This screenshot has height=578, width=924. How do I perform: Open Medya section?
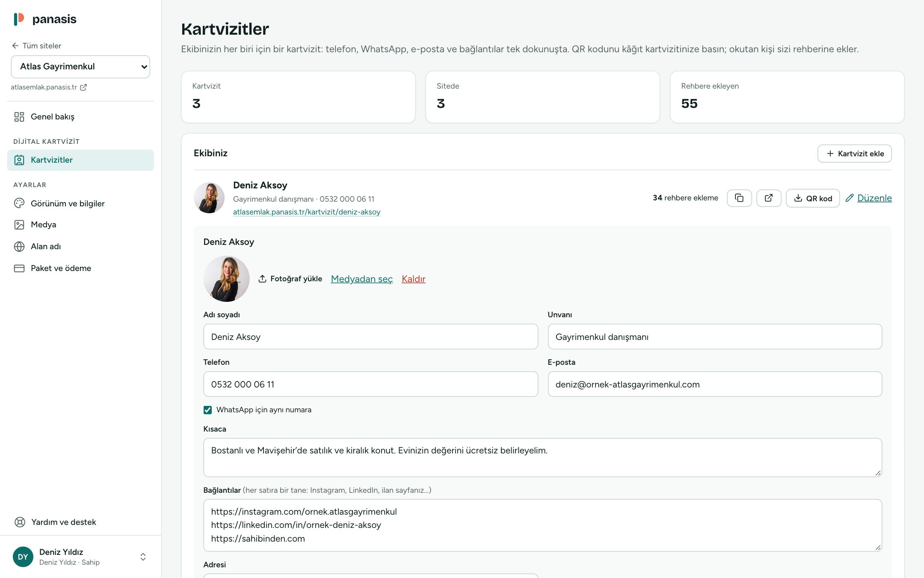(80, 225)
